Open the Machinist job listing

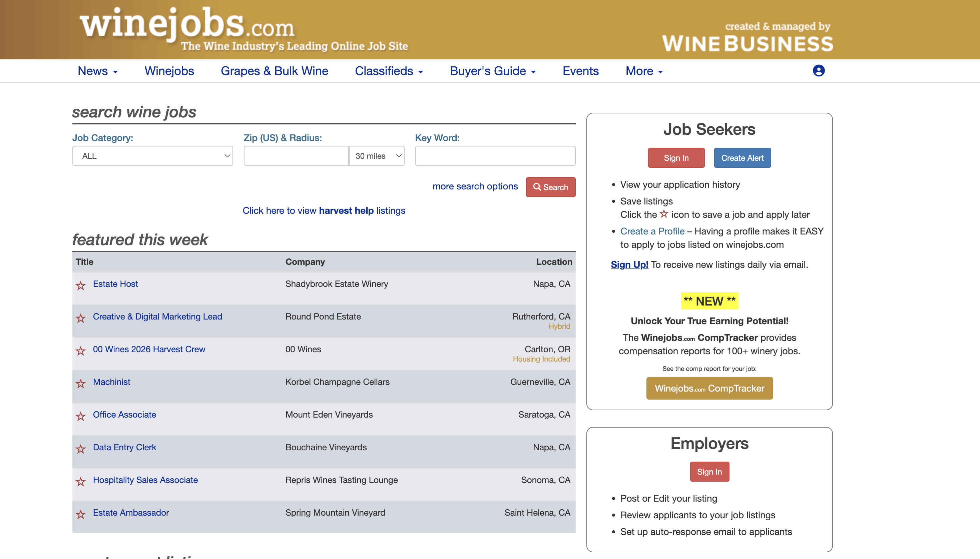click(111, 382)
